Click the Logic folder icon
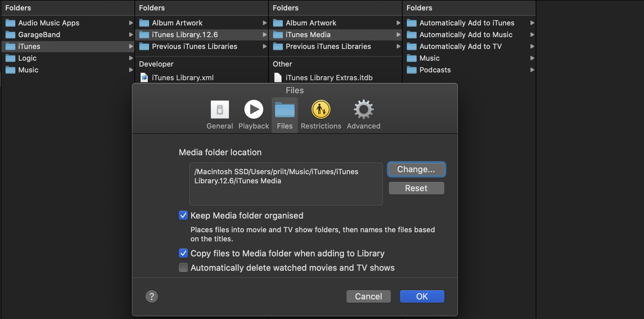The width and height of the screenshot is (644, 319). click(x=10, y=58)
